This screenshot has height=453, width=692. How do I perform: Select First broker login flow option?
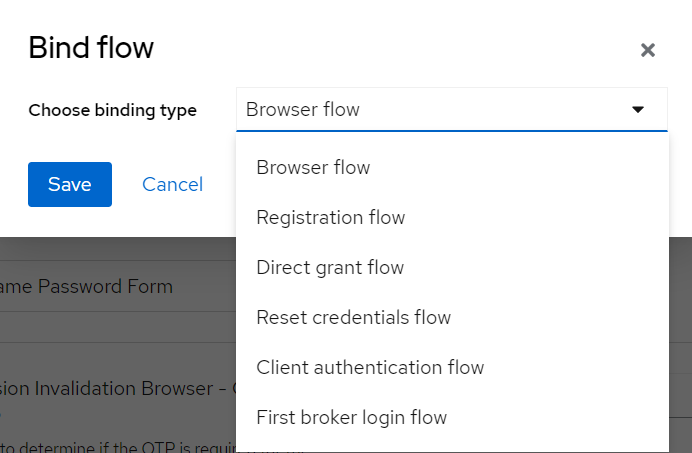click(x=351, y=418)
